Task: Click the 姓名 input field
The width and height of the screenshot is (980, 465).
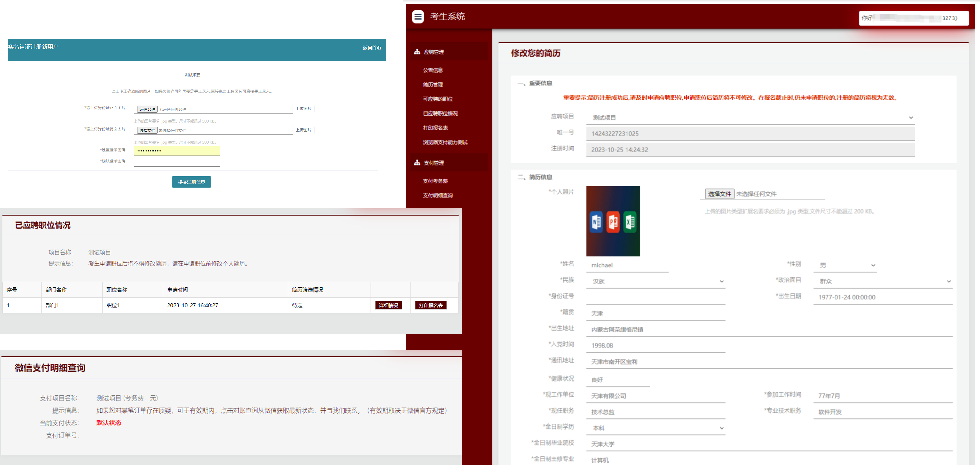Action: (x=627, y=266)
